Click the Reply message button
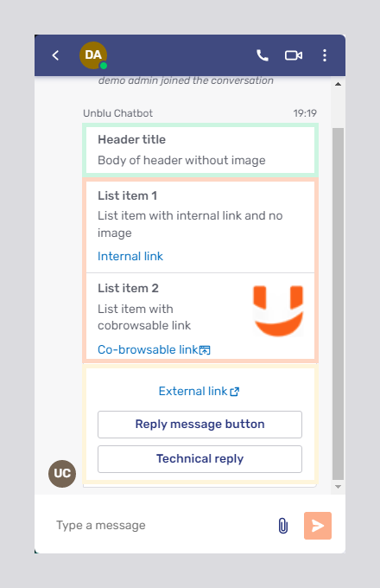 (199, 425)
